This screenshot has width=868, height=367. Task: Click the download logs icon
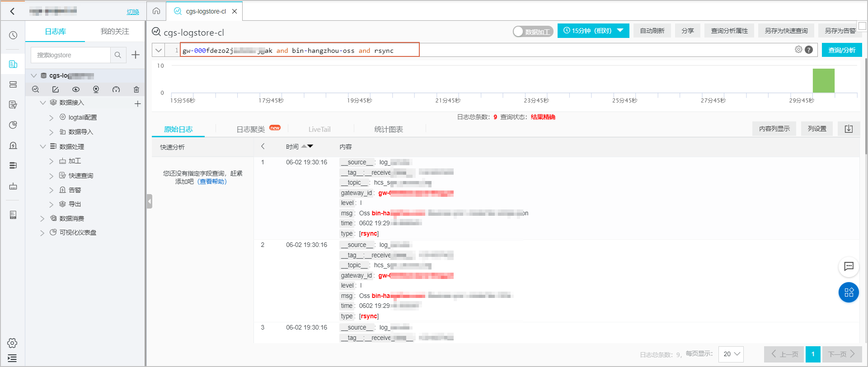click(x=849, y=129)
